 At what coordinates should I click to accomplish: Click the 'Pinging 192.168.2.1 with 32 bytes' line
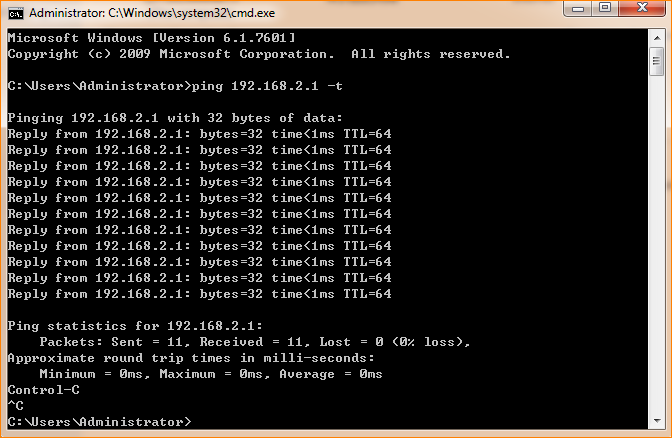[174, 118]
